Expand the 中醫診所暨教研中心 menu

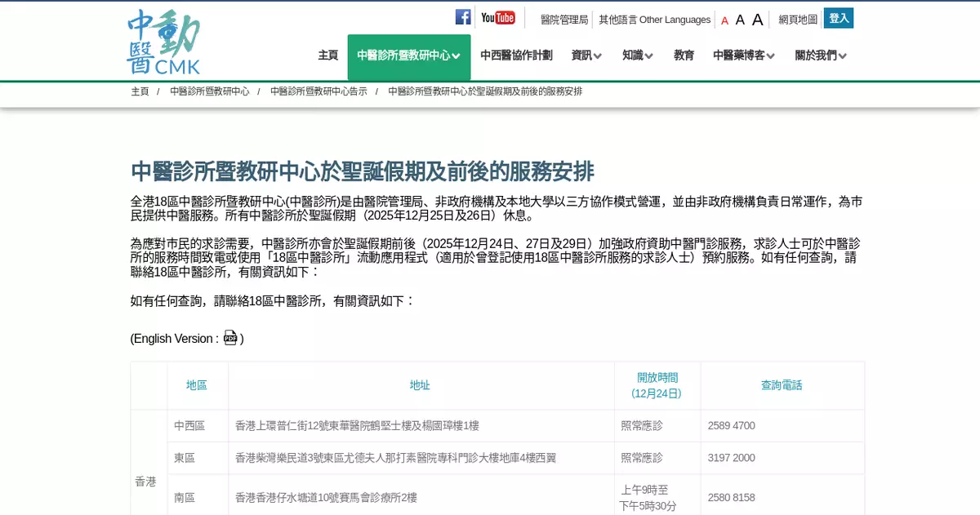click(x=408, y=55)
